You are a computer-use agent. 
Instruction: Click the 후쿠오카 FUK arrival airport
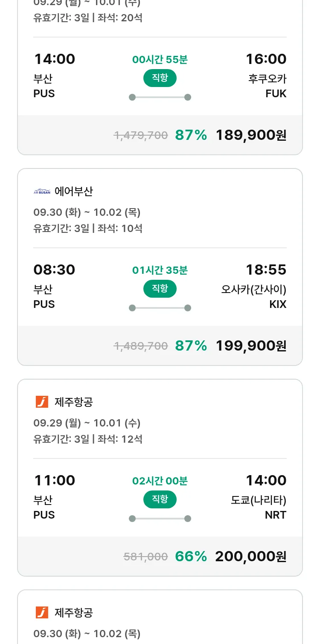click(268, 86)
